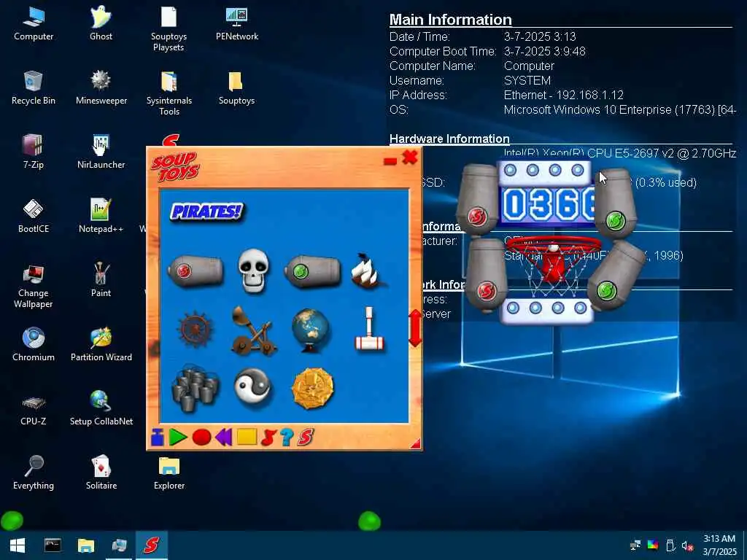Screen dimensions: 747x560
Task: Click the red resize corner of the toybox
Action: pyautogui.click(x=415, y=443)
